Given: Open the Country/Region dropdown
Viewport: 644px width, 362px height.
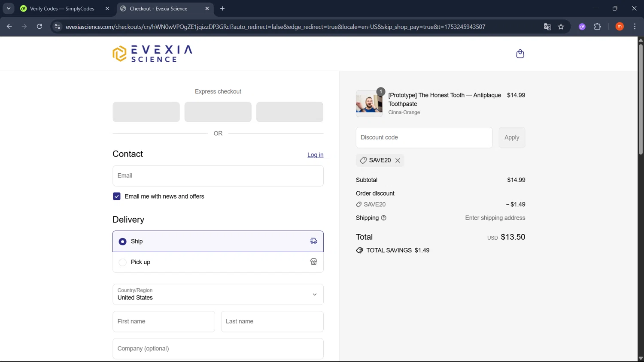Looking at the screenshot, I should point(218,294).
